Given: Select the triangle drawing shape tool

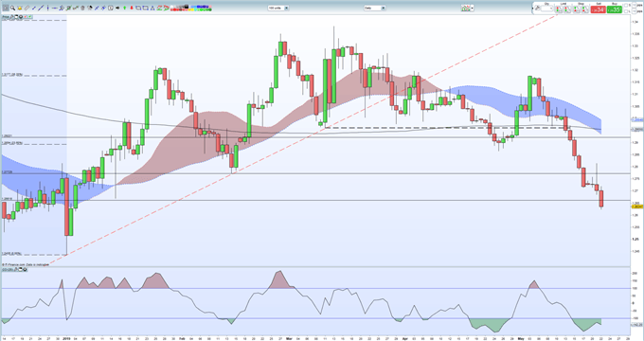Looking at the screenshot, I should tap(152, 8).
